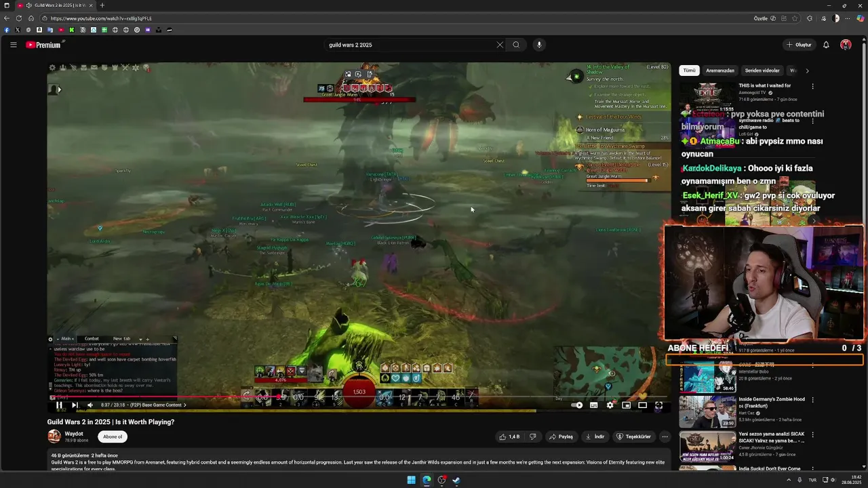Open the Edge settings and more menu

[848, 18]
